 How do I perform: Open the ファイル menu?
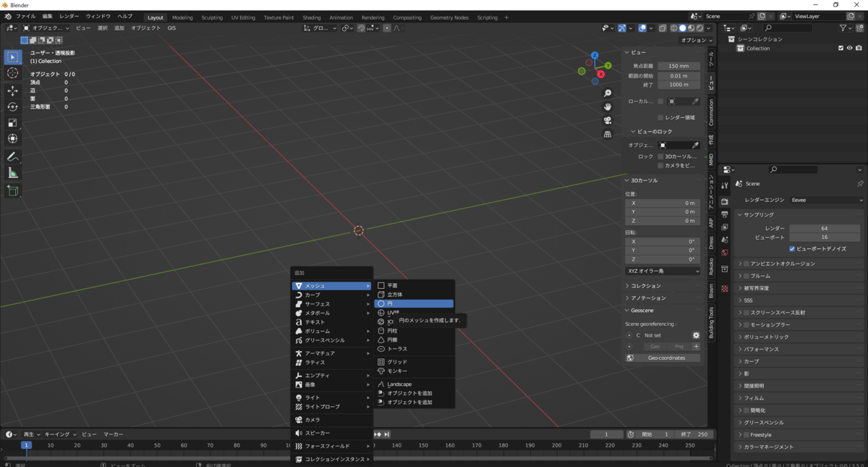pyautogui.click(x=25, y=17)
